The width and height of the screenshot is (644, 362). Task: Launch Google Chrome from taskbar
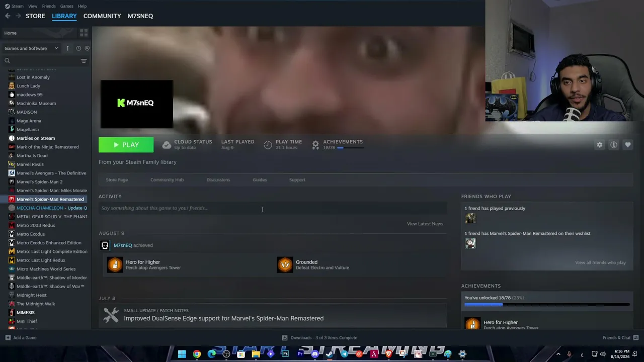pos(197,354)
